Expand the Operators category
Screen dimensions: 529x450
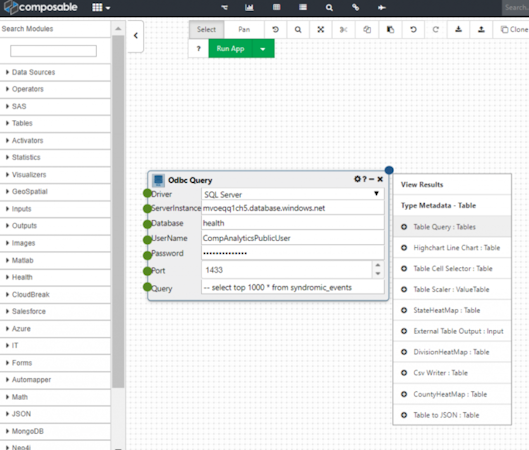pos(55,89)
